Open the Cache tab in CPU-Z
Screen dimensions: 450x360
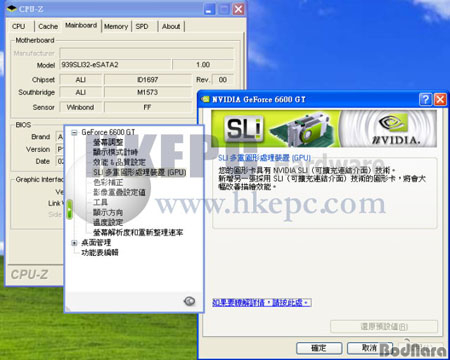[x=48, y=26]
